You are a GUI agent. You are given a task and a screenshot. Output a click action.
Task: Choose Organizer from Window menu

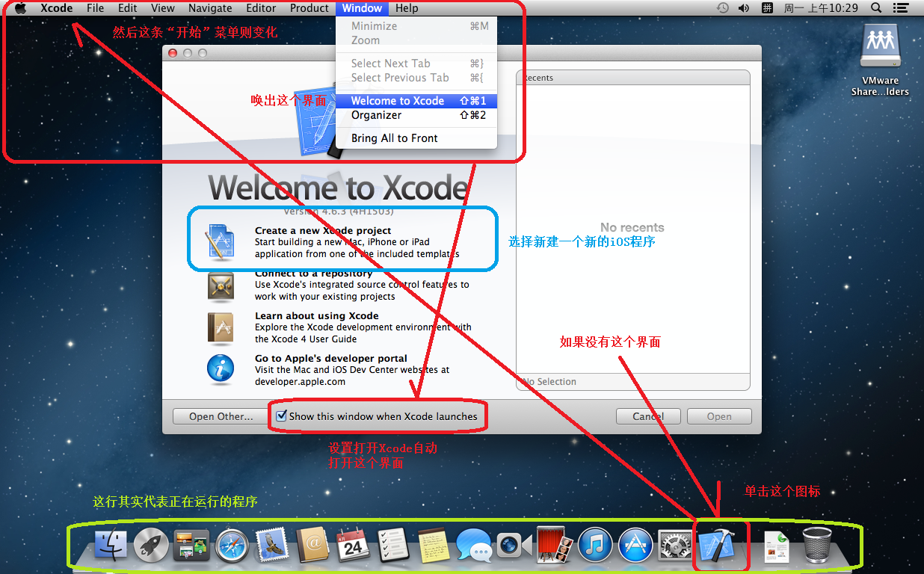(x=416, y=115)
